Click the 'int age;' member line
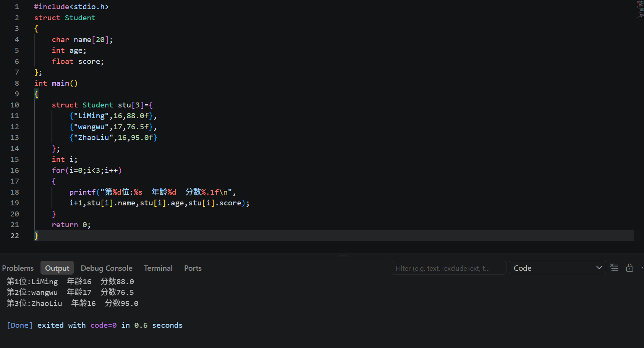644x348 pixels. click(69, 50)
